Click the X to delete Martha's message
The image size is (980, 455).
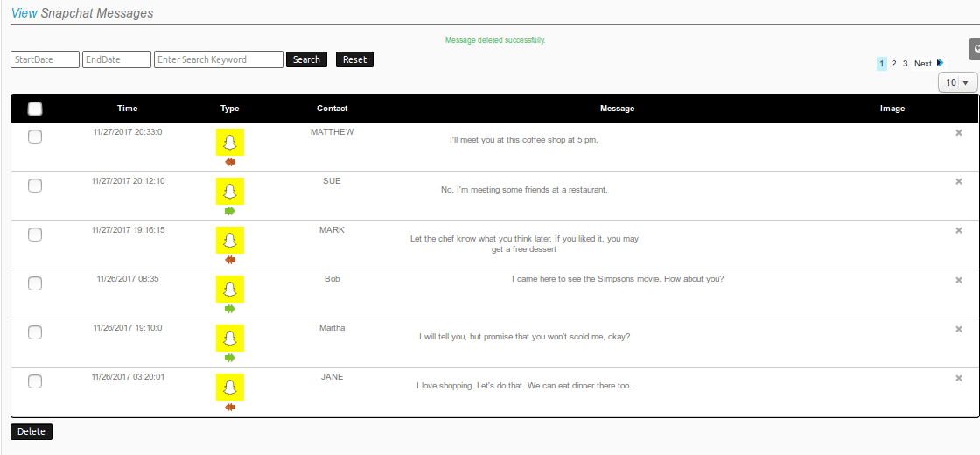coord(959,329)
